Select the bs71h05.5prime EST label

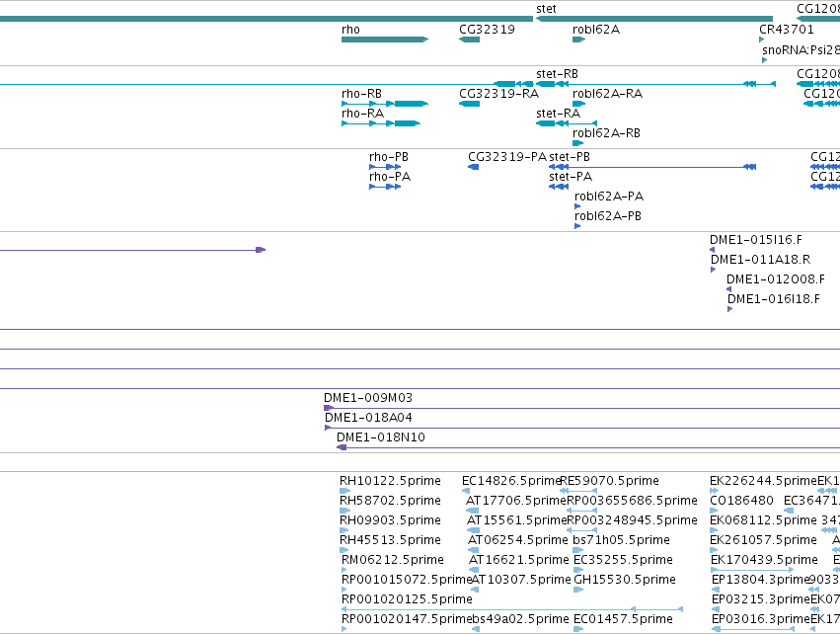[621, 540]
